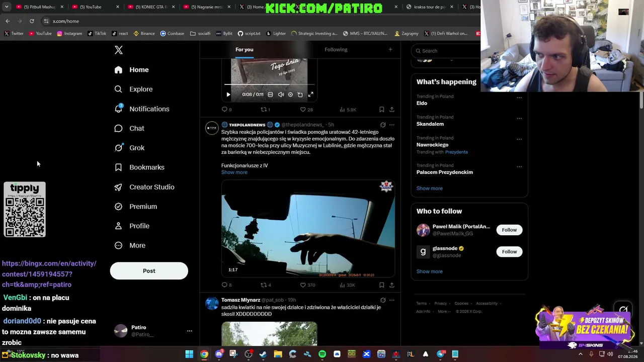The width and height of the screenshot is (644, 362).
Task: Open Explore in the X sidebar
Action: 133,89
